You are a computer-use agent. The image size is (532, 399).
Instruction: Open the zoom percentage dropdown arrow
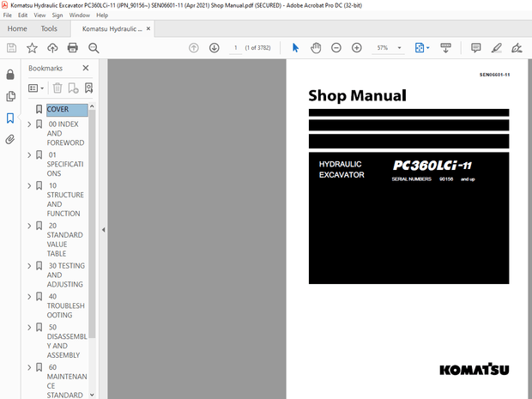(399, 48)
